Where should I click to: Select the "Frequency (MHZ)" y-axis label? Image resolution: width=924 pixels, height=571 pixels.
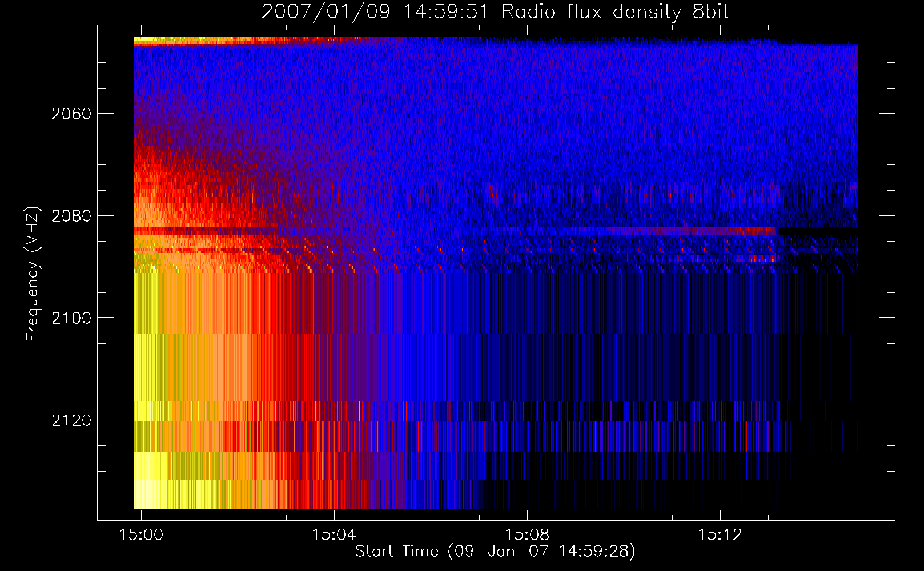coord(33,274)
